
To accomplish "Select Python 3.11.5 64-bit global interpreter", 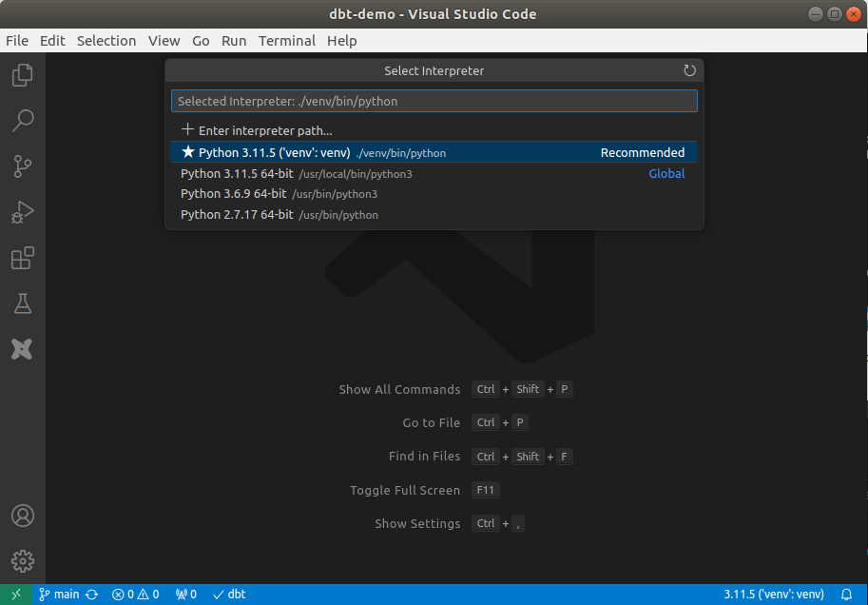I will [434, 173].
